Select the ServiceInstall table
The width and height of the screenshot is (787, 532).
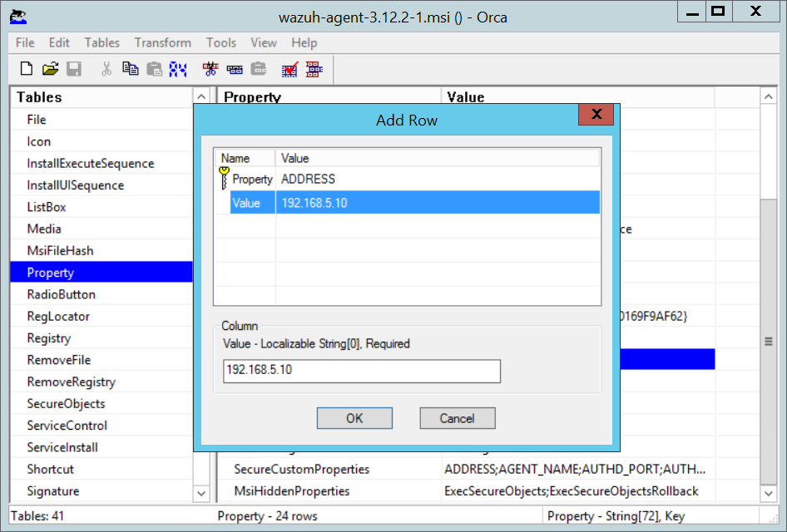click(x=101, y=447)
